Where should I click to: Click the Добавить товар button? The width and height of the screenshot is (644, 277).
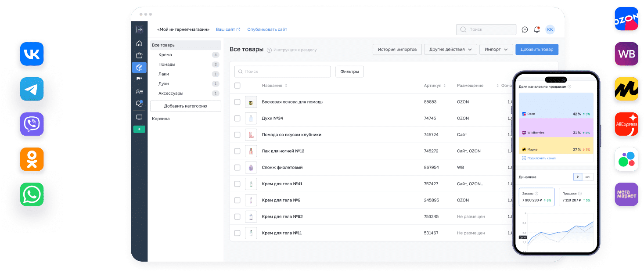[536, 49]
